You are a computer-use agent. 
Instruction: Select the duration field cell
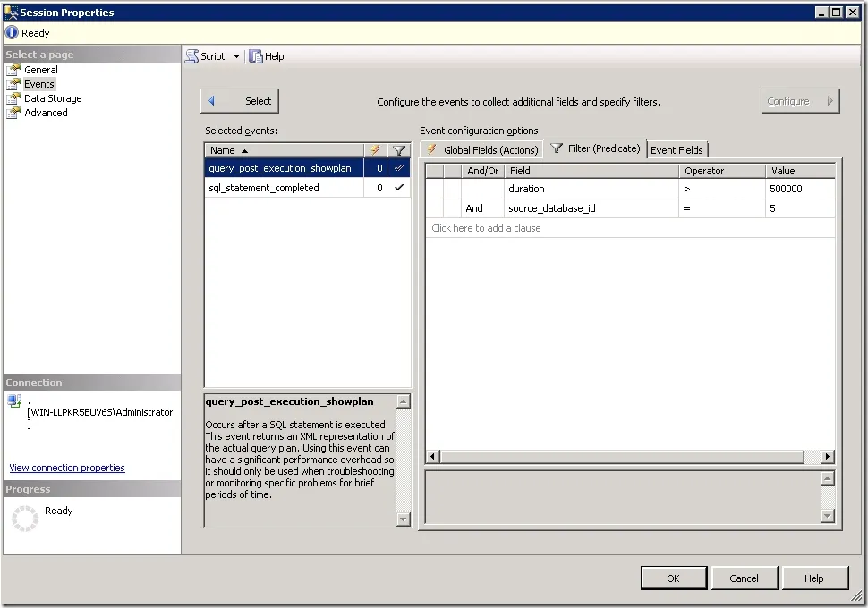coord(591,189)
